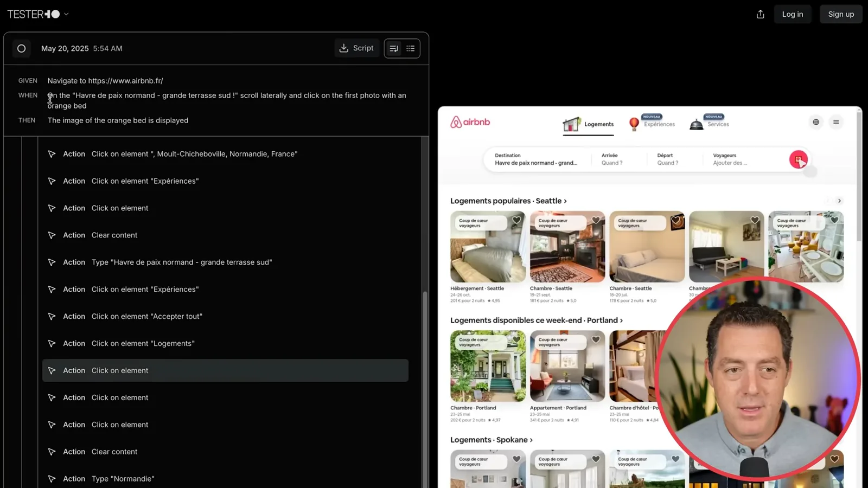Favorite the Appartement Portland listing heart
Viewport: 868px width, 488px height.
[596, 339]
